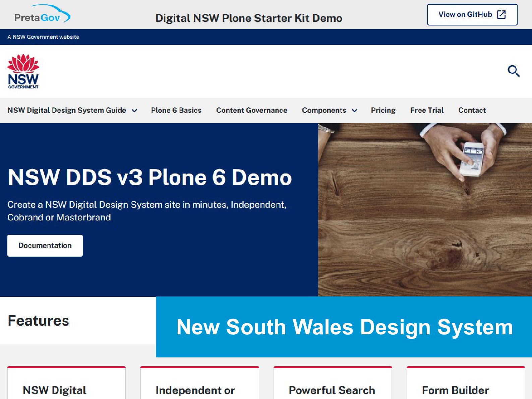Click the NSW Government waratah logo
The width and height of the screenshot is (532, 399).
[23, 71]
